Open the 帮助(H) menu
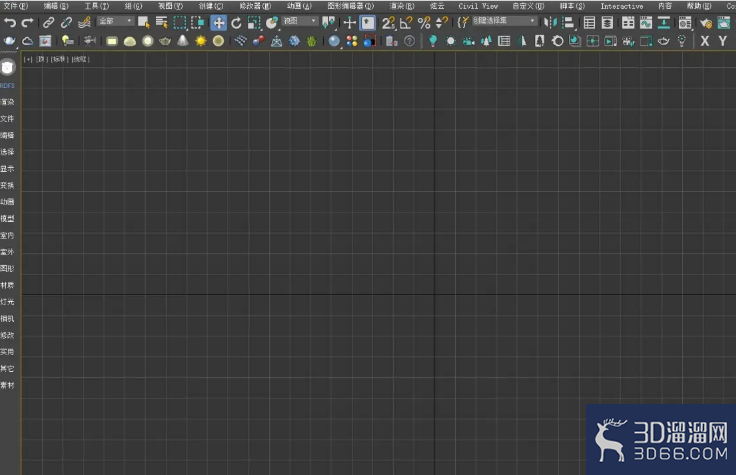Image resolution: width=736 pixels, height=475 pixels. pyautogui.click(x=699, y=6)
